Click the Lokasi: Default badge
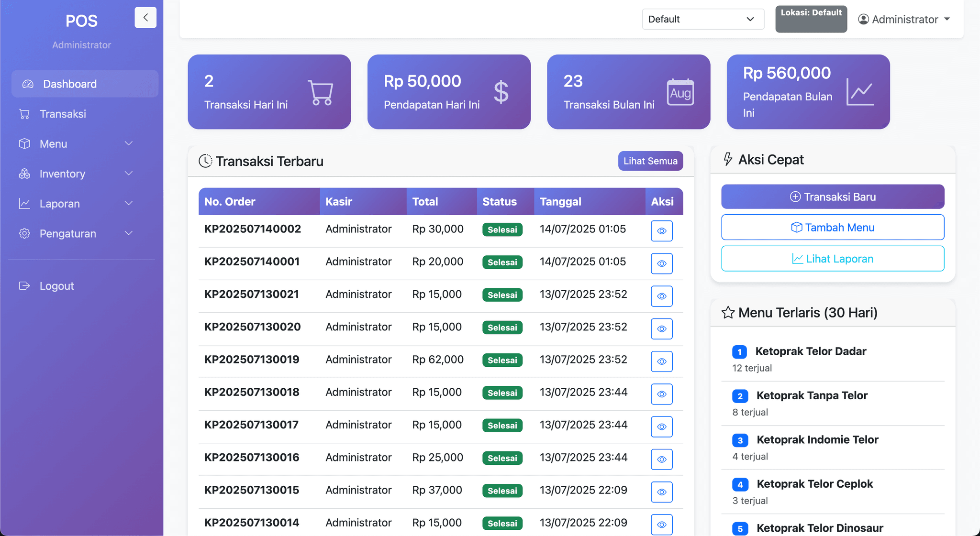The width and height of the screenshot is (980, 536). tap(811, 19)
